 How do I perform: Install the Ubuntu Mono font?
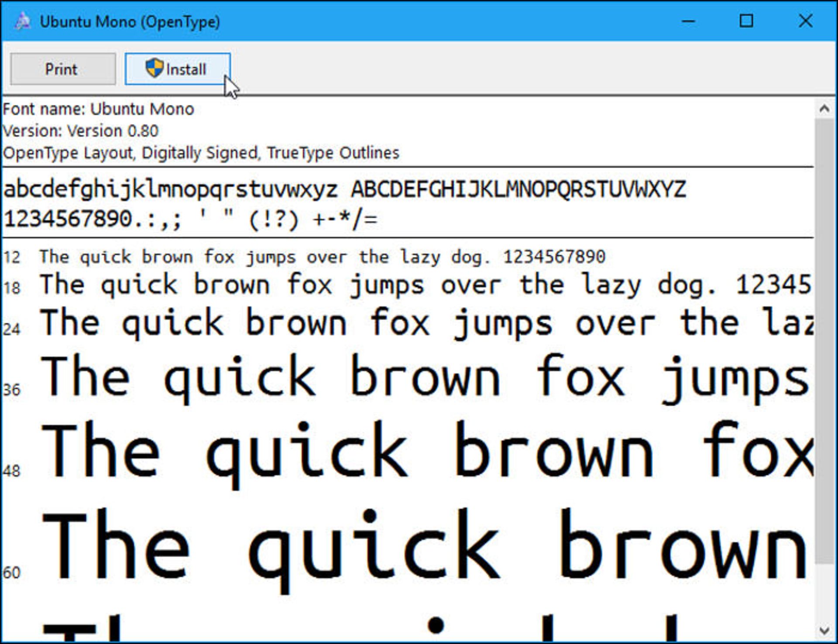tap(178, 69)
